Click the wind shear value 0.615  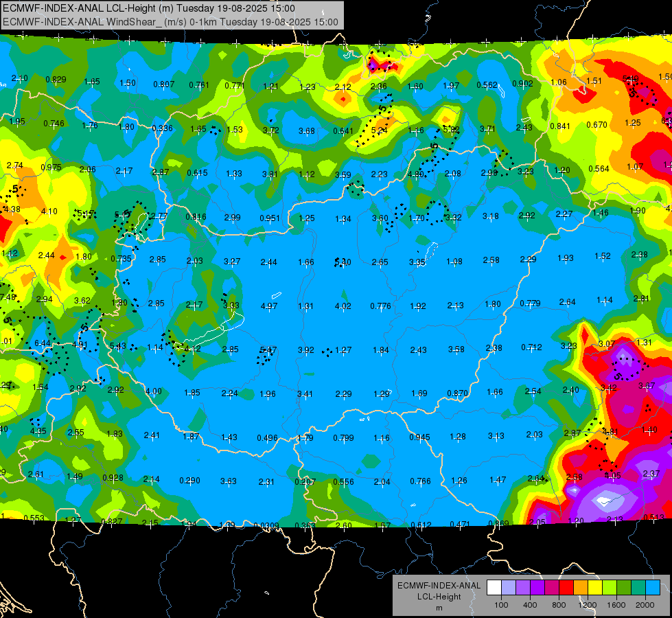(x=197, y=173)
